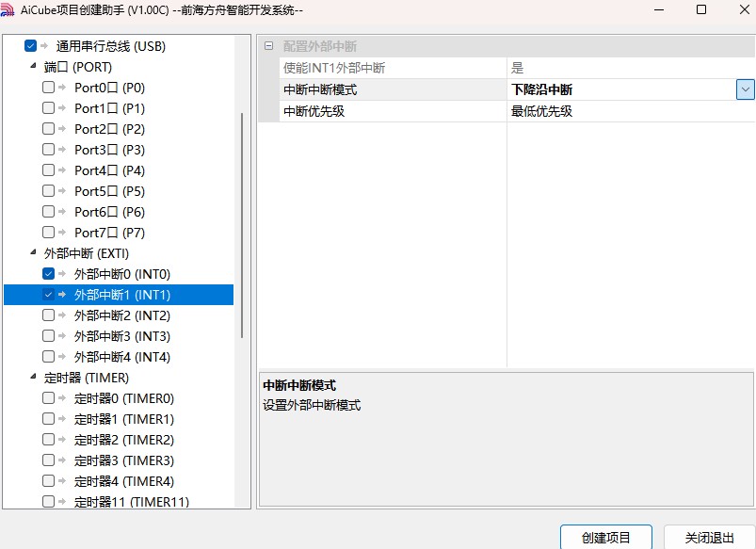Collapse the 外部中断 (EXTI) tree node

tap(33, 251)
